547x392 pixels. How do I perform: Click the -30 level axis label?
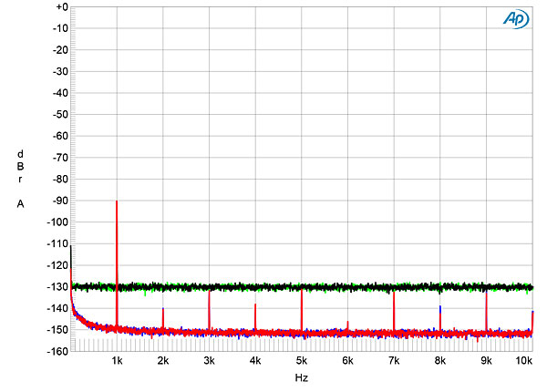tap(60, 71)
